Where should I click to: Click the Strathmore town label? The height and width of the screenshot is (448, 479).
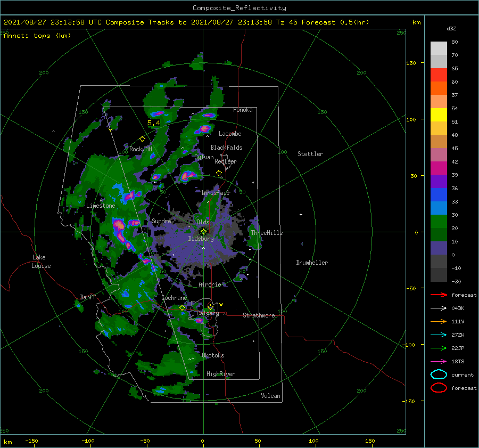point(259,315)
